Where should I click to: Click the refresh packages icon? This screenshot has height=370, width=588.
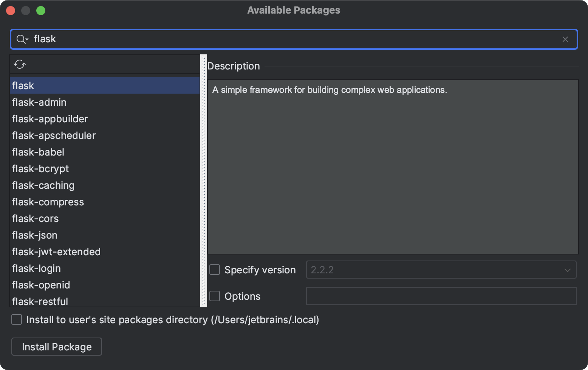pos(20,64)
